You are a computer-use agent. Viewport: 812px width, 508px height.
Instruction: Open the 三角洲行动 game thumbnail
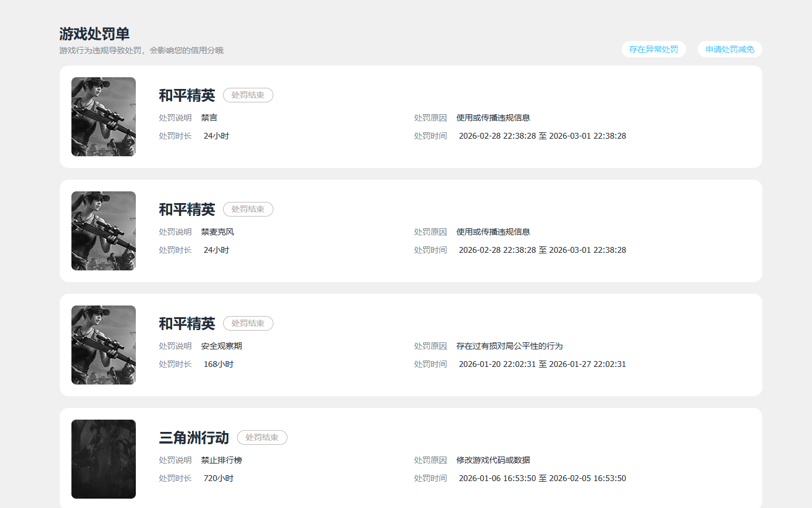tap(104, 459)
